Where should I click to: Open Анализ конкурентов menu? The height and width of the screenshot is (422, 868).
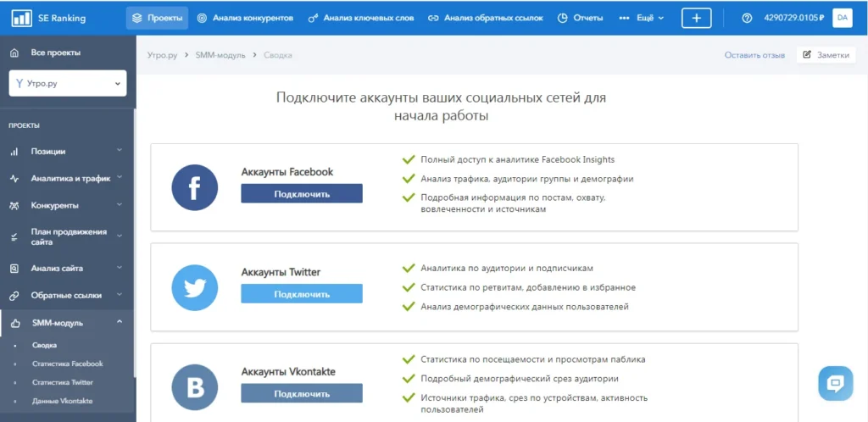coord(245,18)
